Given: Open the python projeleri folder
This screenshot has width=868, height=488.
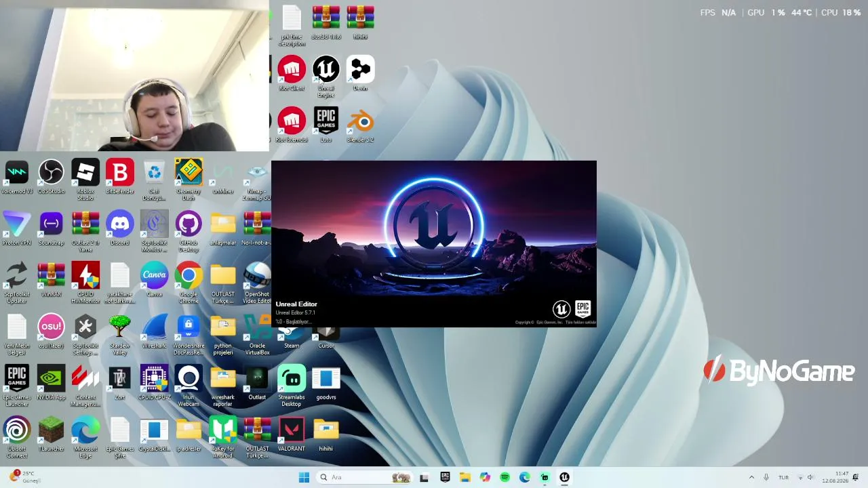Looking at the screenshot, I should click(x=223, y=335).
